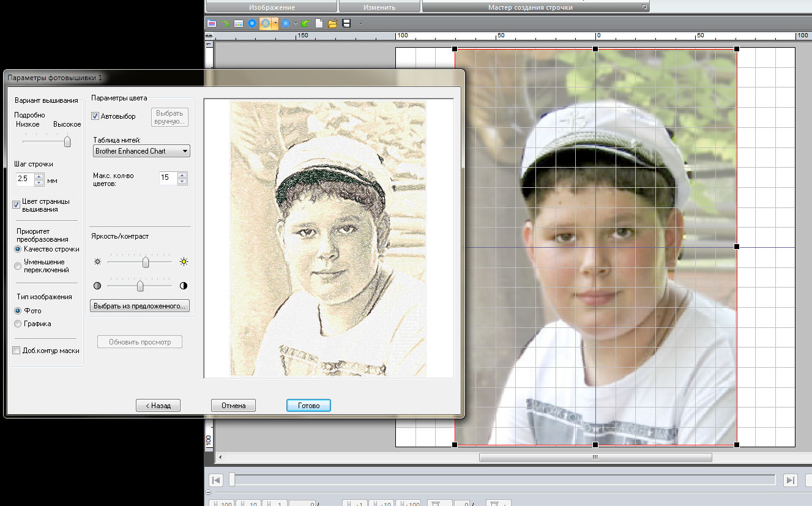
Task: Open the Brother Enhanced Chart dropdown
Action: tap(141, 151)
